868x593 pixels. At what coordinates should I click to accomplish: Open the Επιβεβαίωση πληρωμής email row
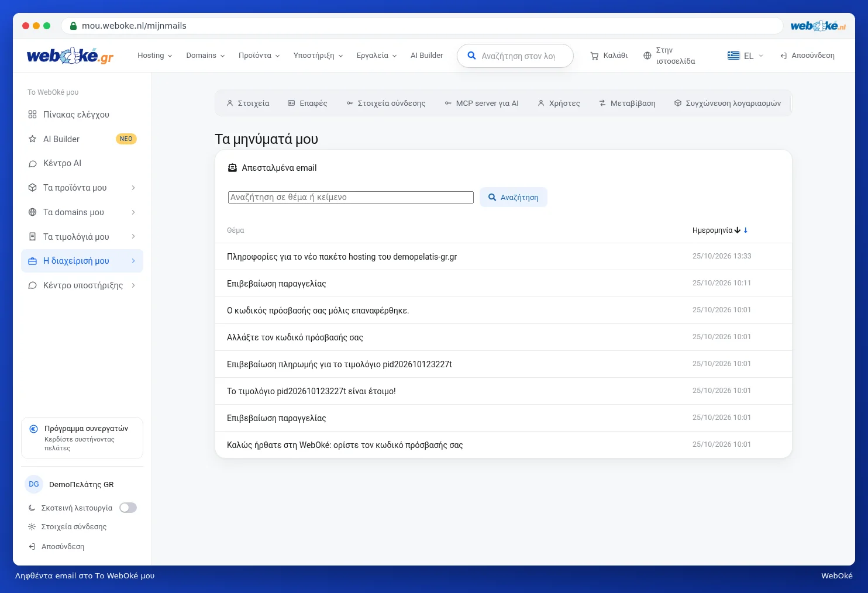click(504, 364)
